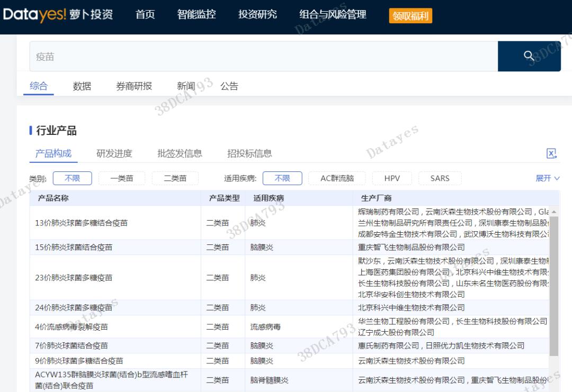Viewport: 572px width, 392px height.
Task: Open 组合与风险管理 menu
Action: pos(333,14)
